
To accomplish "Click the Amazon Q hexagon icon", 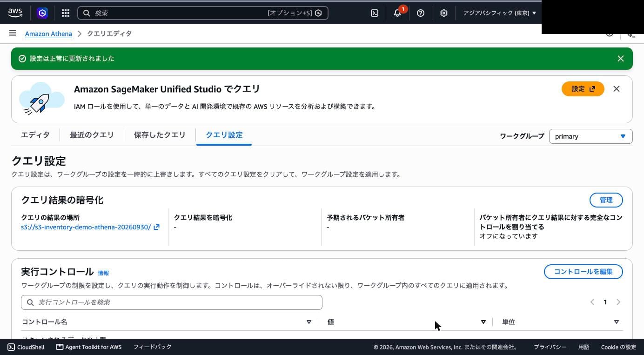I will click(42, 13).
